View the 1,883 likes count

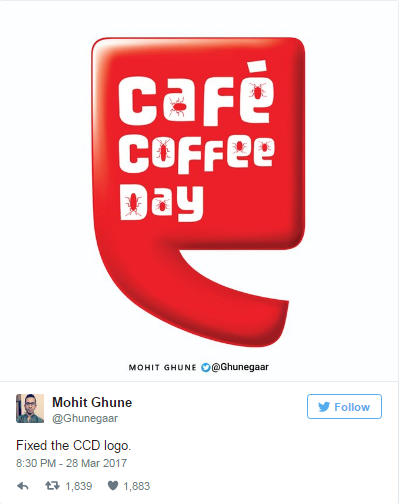[137, 486]
